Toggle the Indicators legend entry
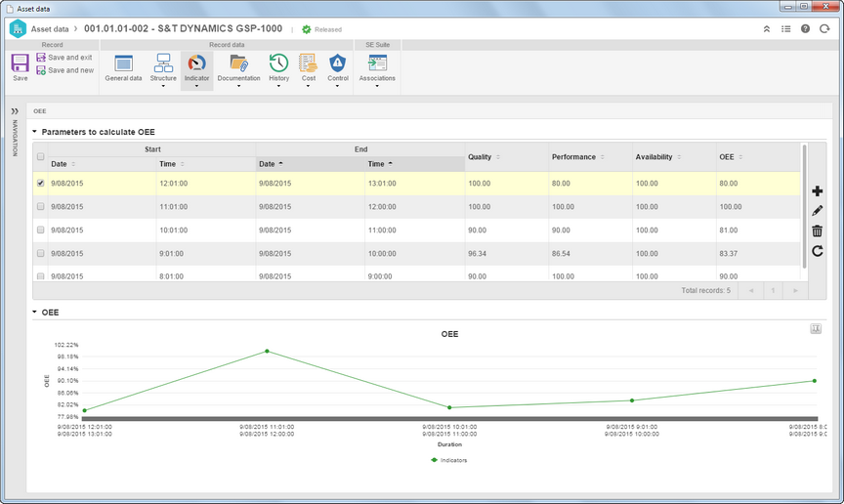This screenshot has width=844, height=504. [x=449, y=460]
